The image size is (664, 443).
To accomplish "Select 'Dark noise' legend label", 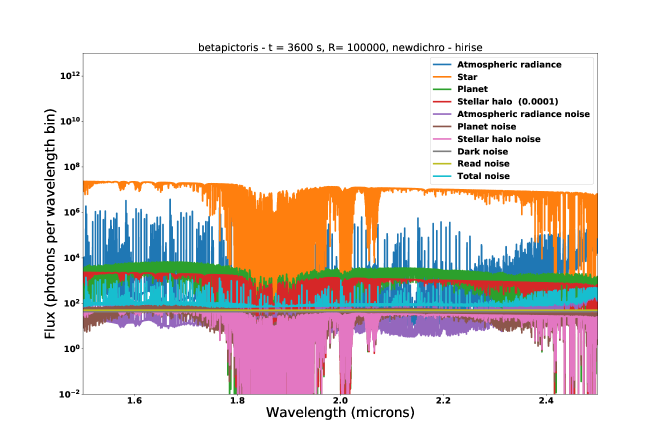I will click(x=482, y=152).
